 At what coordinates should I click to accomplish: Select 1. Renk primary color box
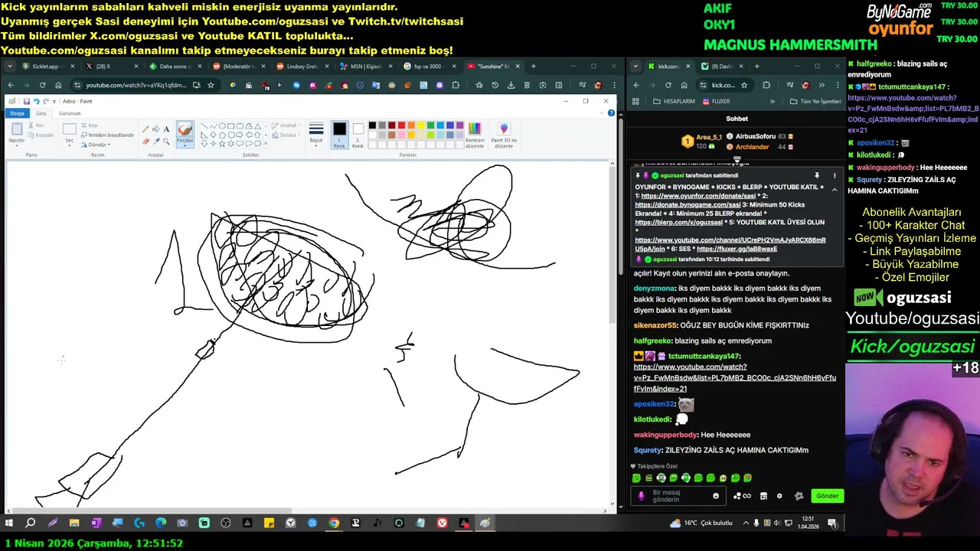point(339,133)
